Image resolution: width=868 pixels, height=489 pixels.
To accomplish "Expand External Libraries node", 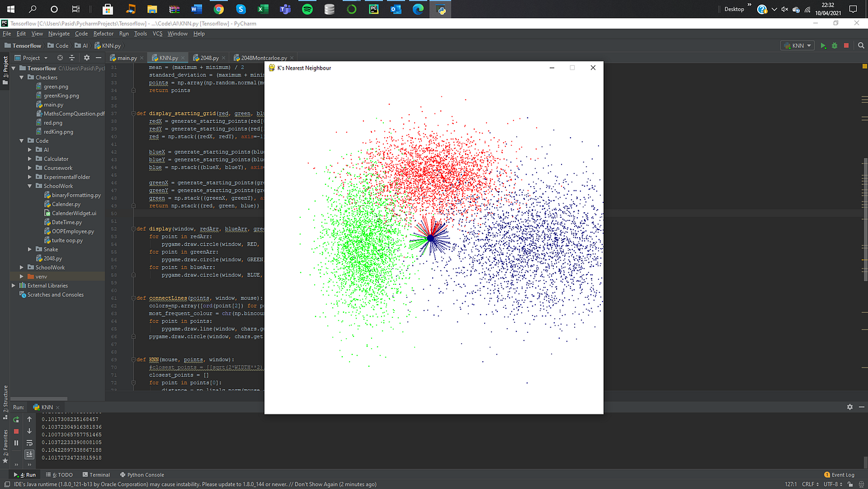I will (x=14, y=285).
